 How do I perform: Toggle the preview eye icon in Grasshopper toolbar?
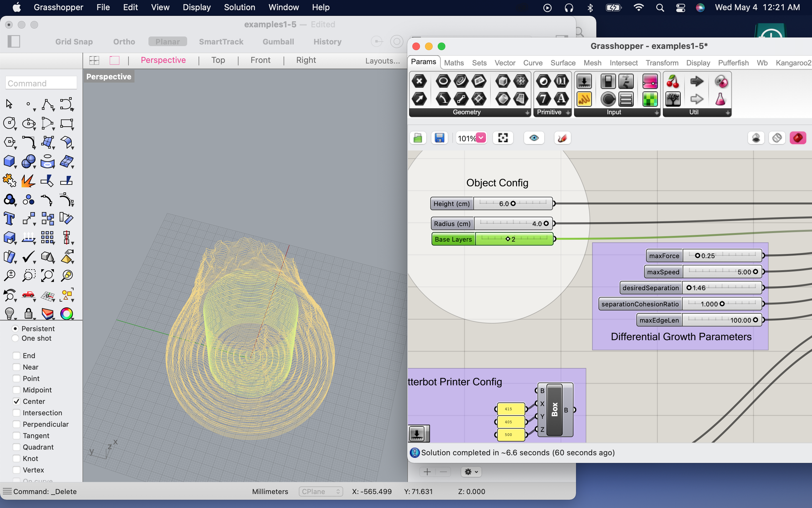click(x=534, y=138)
